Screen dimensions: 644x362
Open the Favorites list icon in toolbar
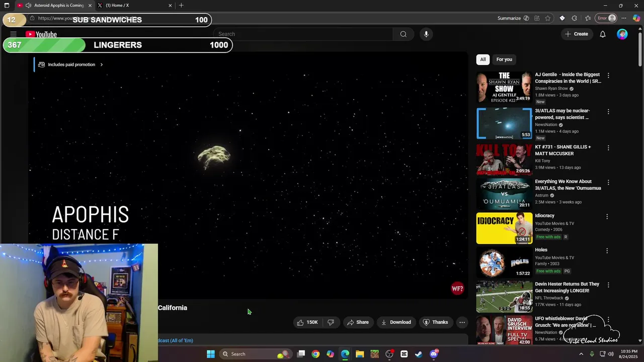(588, 18)
